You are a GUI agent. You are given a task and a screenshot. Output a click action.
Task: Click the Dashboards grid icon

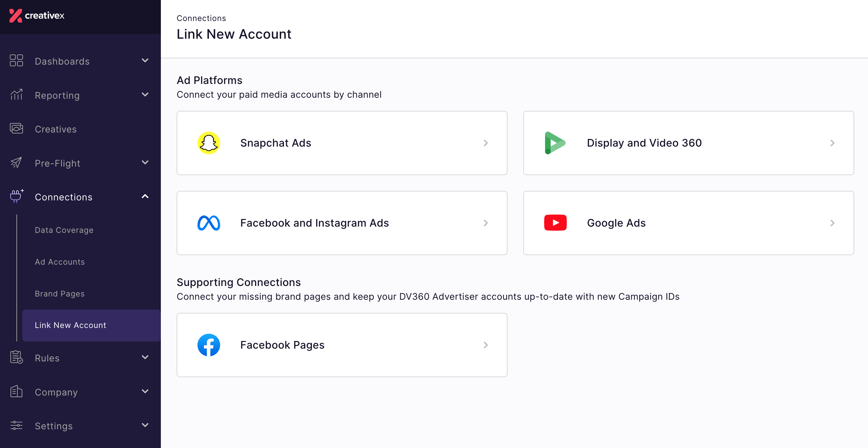16,61
